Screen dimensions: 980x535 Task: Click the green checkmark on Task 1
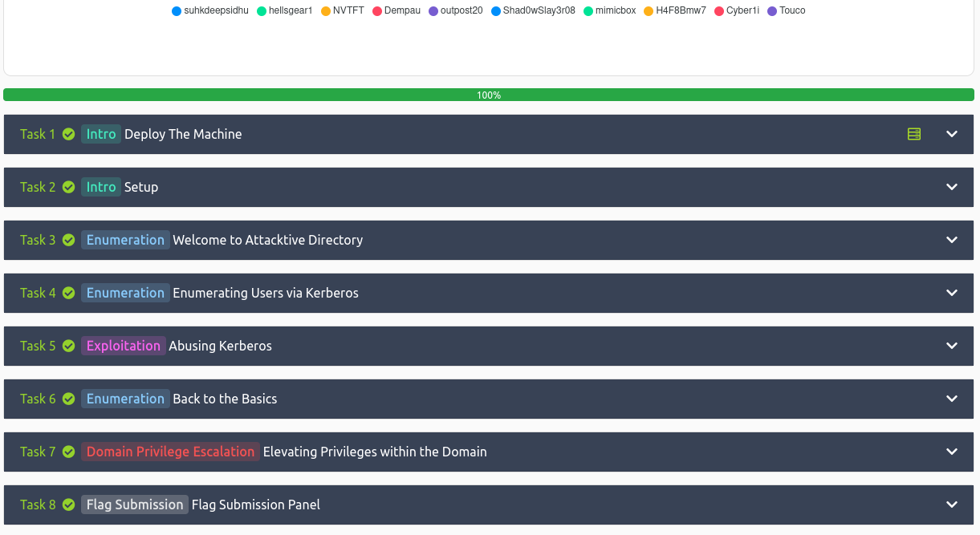69,134
